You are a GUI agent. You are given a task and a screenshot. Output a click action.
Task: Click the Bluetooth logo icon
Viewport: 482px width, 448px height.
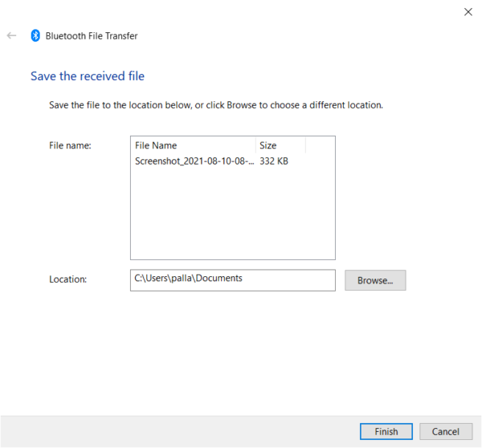[35, 35]
